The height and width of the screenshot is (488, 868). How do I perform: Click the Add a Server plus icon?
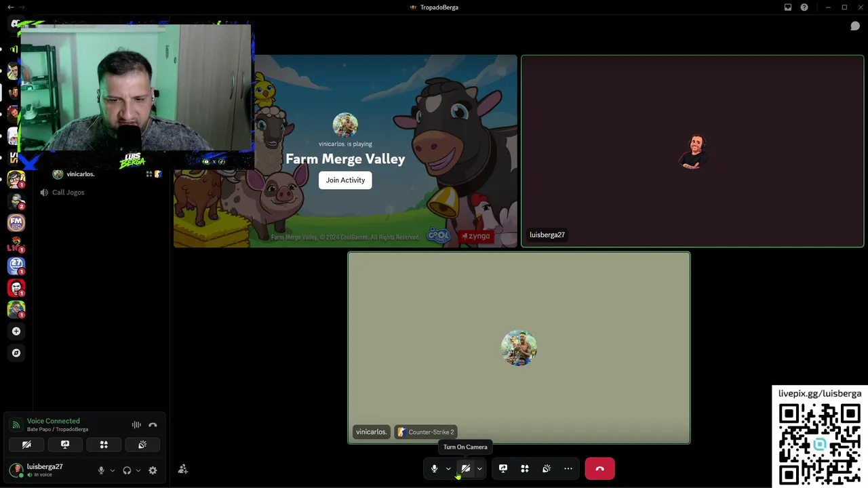(16, 331)
